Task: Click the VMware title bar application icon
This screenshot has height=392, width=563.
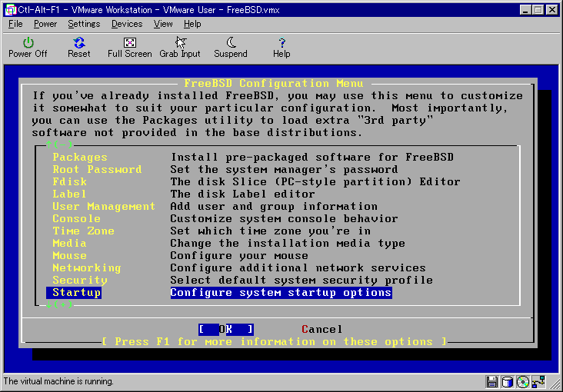Action: (x=11, y=10)
